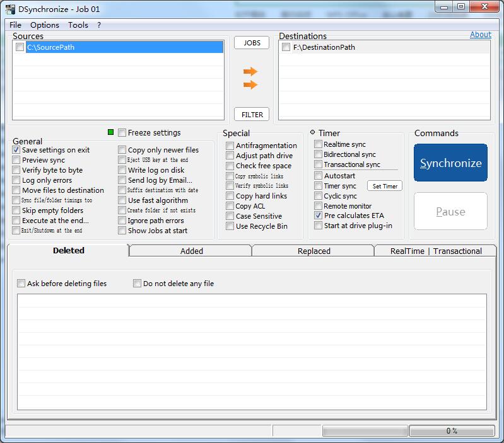Open the JOBS button
Image resolution: width=504 pixels, height=443 pixels.
click(x=252, y=43)
